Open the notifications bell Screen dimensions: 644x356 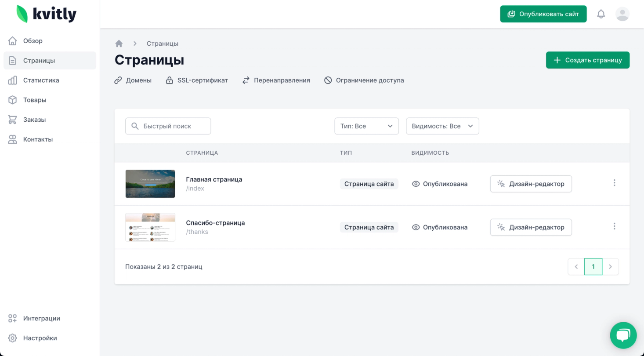601,14
